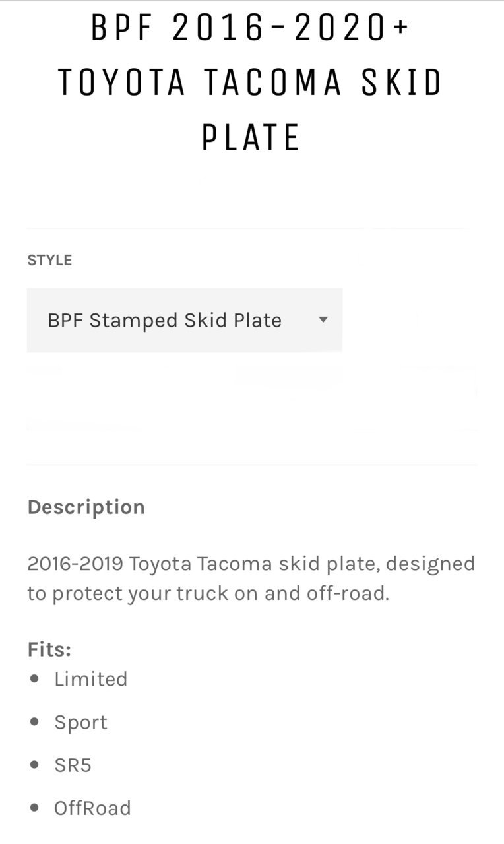Click the bullet beside Sport
Viewport: 504px width, 844px height.
pyautogui.click(x=35, y=721)
